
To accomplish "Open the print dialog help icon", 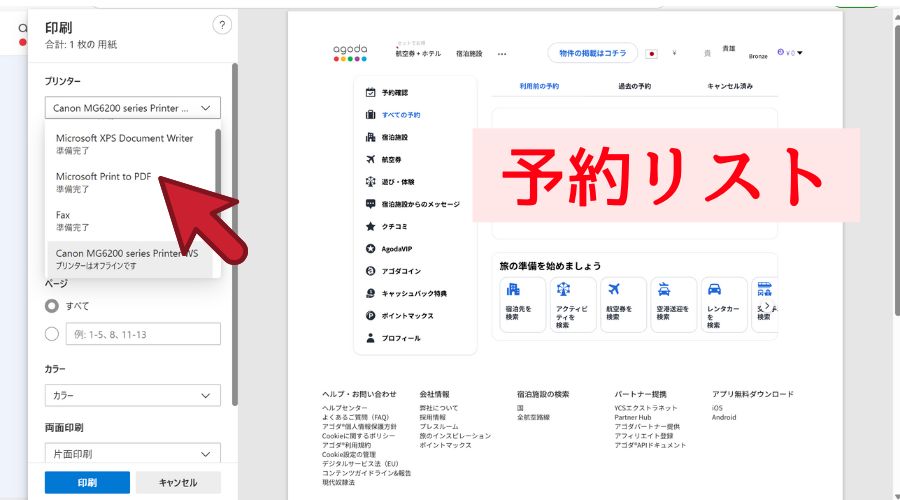I will click(x=222, y=25).
